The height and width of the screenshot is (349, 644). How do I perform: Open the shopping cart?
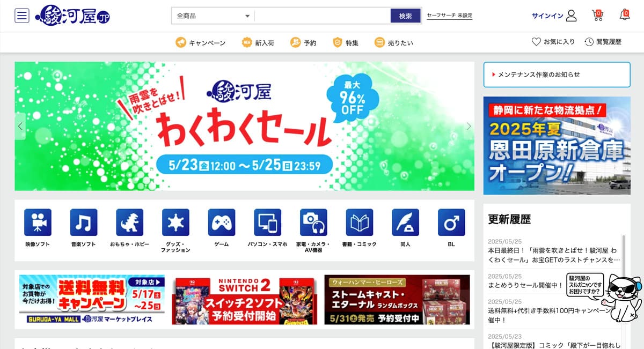point(597,15)
